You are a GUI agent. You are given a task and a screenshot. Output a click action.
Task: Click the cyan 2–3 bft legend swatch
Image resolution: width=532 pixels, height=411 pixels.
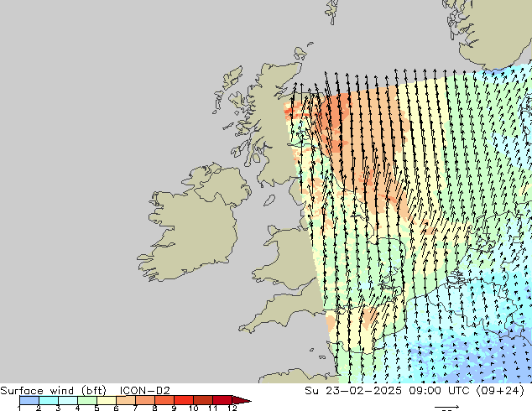49,400
